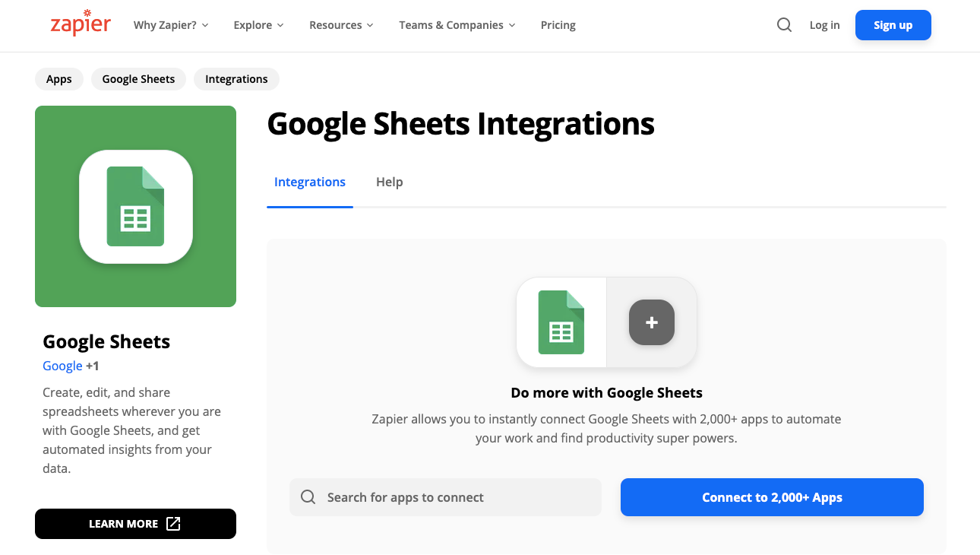The width and height of the screenshot is (980, 555).
Task: Open the Google developer link
Action: pyautogui.click(x=62, y=366)
